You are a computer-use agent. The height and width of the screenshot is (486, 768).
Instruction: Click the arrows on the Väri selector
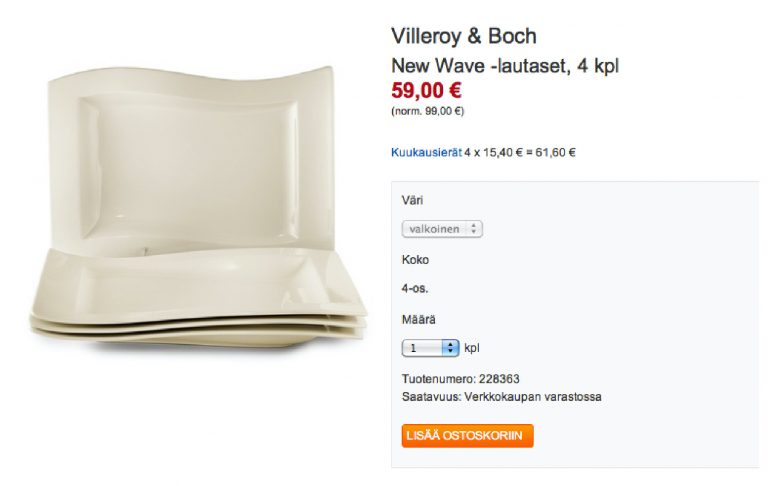point(473,229)
